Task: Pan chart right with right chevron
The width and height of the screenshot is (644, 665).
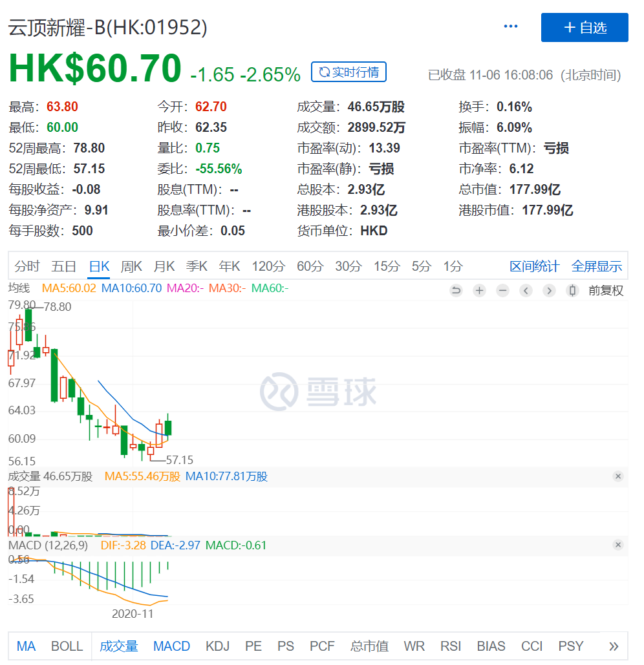Action: pyautogui.click(x=549, y=291)
